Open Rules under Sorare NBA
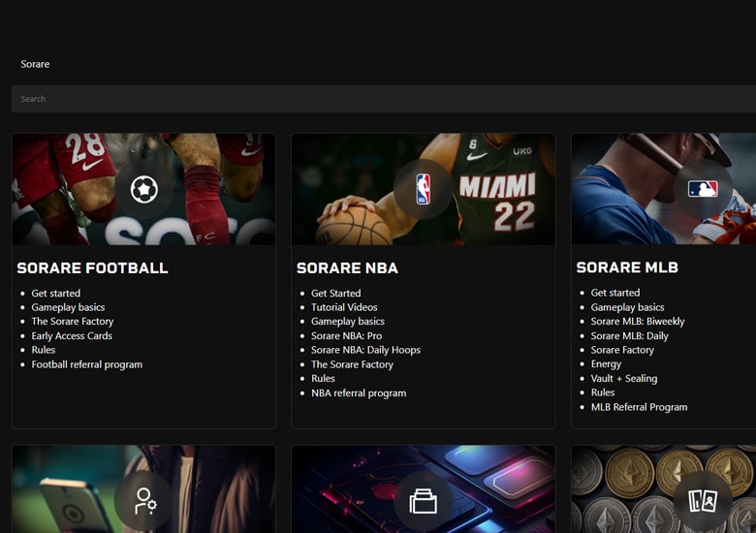The width and height of the screenshot is (756, 533). (x=323, y=379)
